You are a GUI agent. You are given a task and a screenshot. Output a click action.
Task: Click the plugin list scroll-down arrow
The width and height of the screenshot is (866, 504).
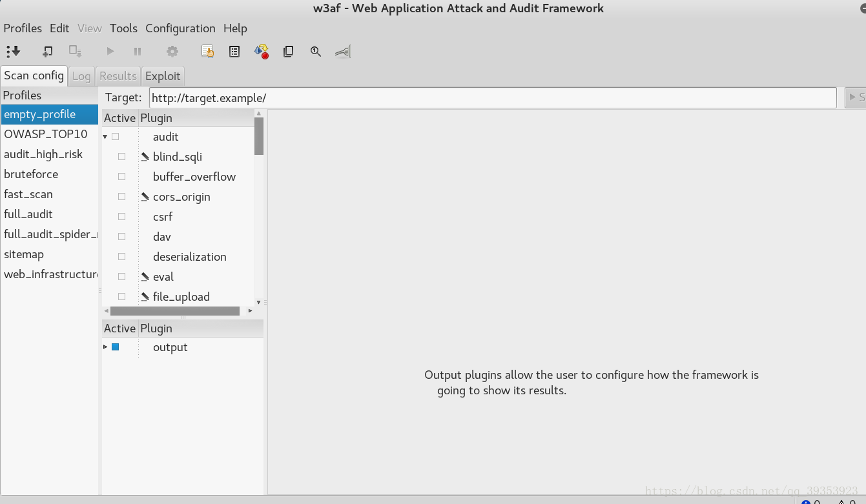click(258, 302)
